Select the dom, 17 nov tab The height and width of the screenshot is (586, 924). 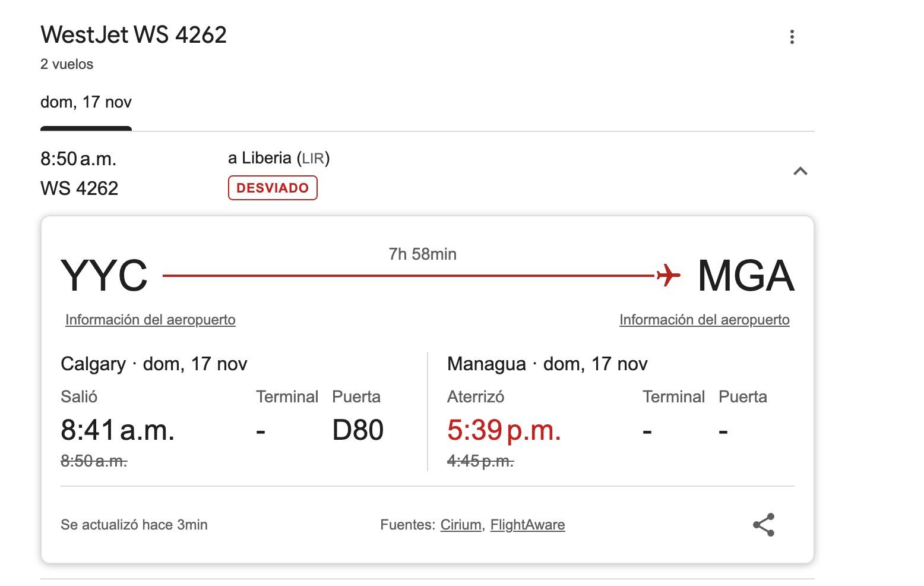(x=86, y=102)
